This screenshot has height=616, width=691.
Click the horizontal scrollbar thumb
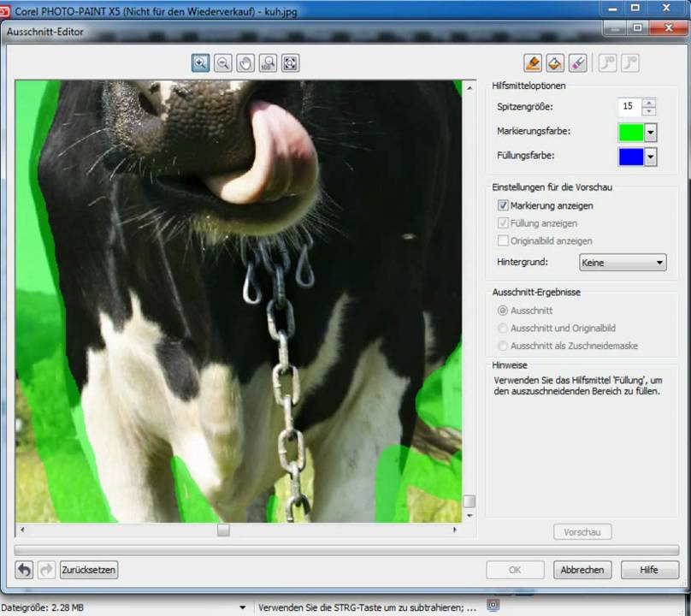(x=223, y=530)
